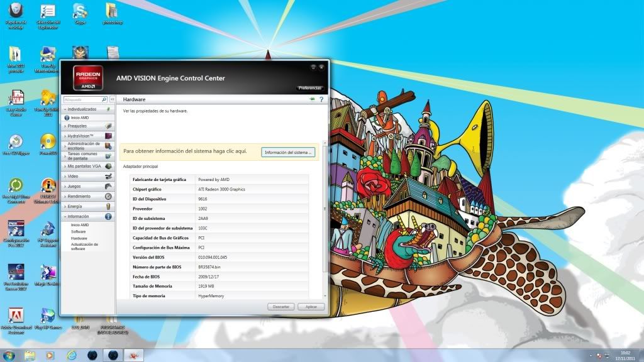Open TuneUp Utilities 2011 shortcut
Image resolution: width=644 pixels, height=362 pixels.
click(48, 104)
